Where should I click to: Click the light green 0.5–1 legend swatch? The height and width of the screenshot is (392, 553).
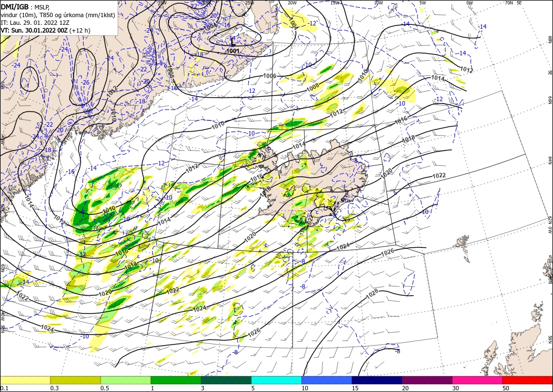coord(126,380)
